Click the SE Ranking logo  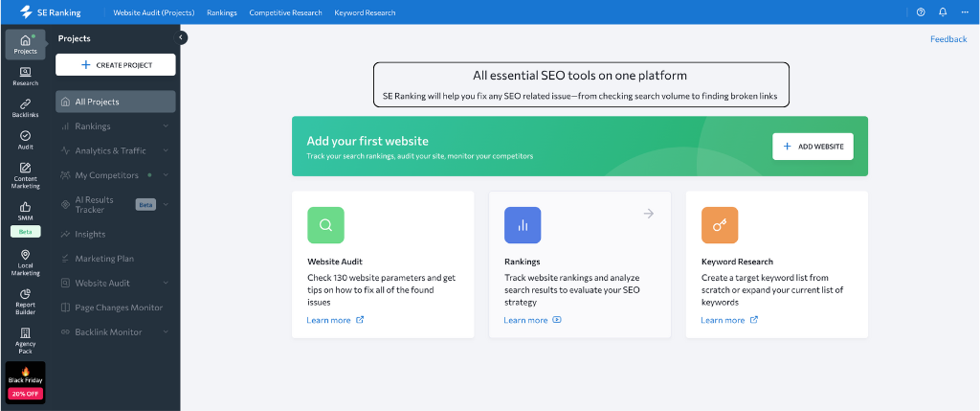click(x=50, y=11)
